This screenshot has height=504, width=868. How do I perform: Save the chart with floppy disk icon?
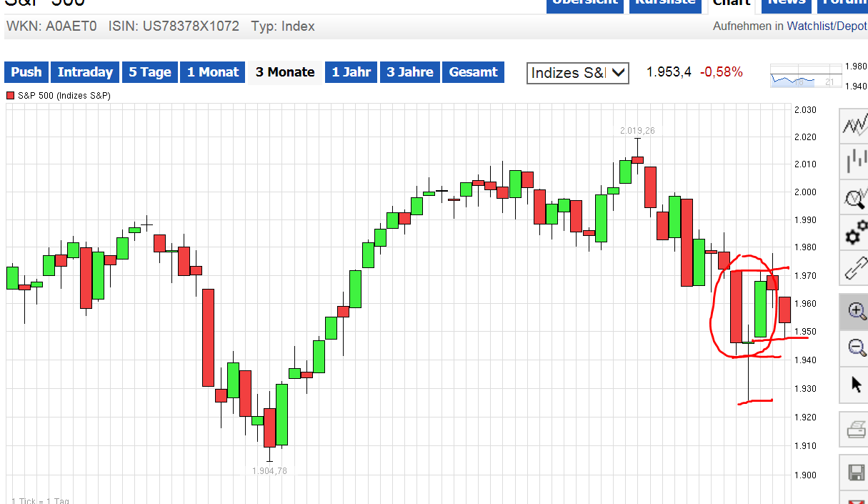click(854, 473)
